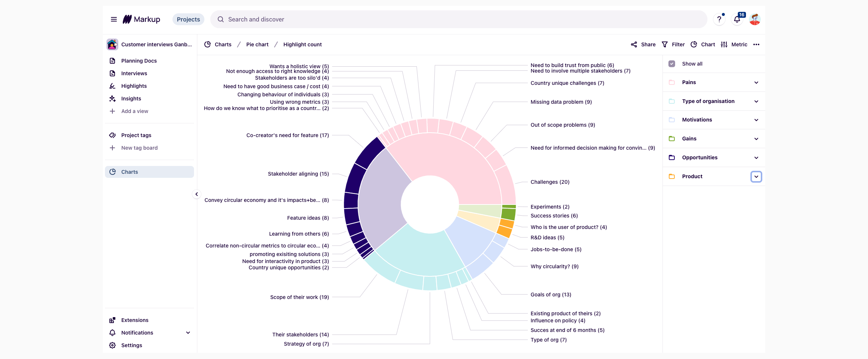Expand the Notifications sidebar chevron
The height and width of the screenshot is (359, 868).
(188, 333)
